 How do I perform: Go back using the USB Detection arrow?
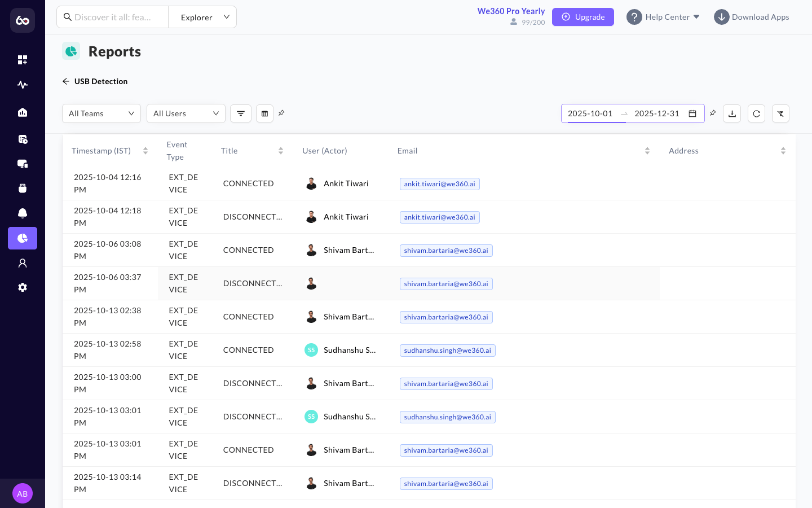click(x=66, y=81)
